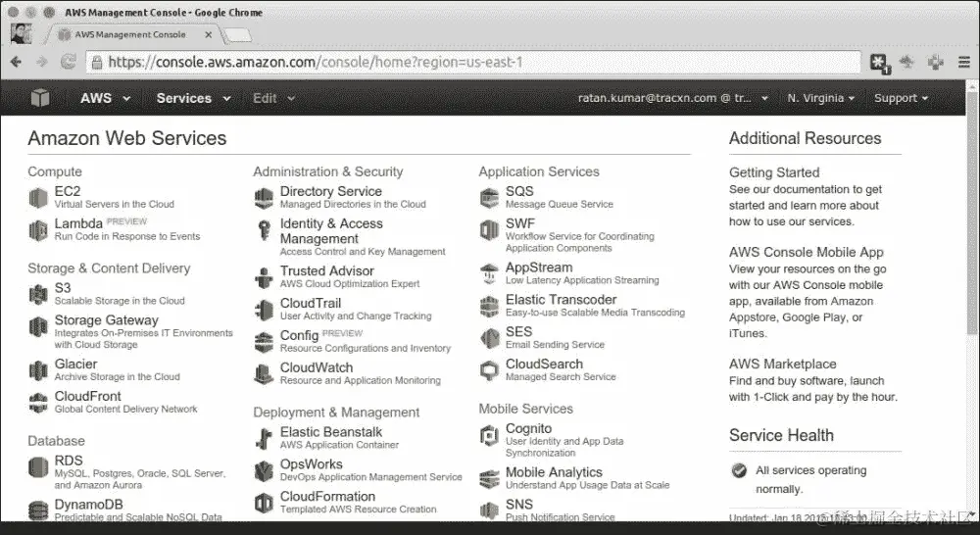Open the AWS Marketplace link
This screenshot has width=980, height=535.
pos(782,364)
